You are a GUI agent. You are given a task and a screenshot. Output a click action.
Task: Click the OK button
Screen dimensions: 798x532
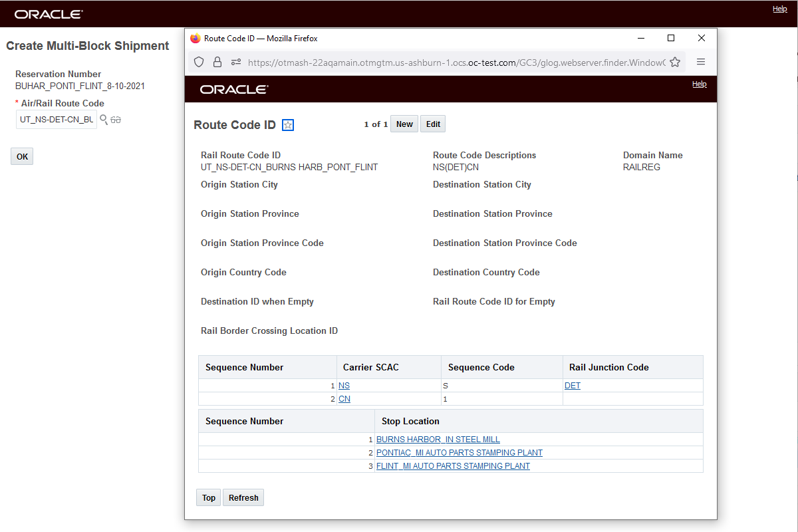[x=23, y=156]
